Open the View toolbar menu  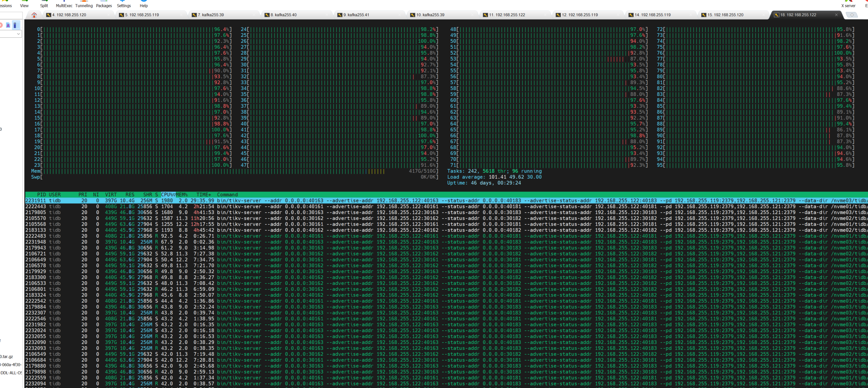point(24,4)
